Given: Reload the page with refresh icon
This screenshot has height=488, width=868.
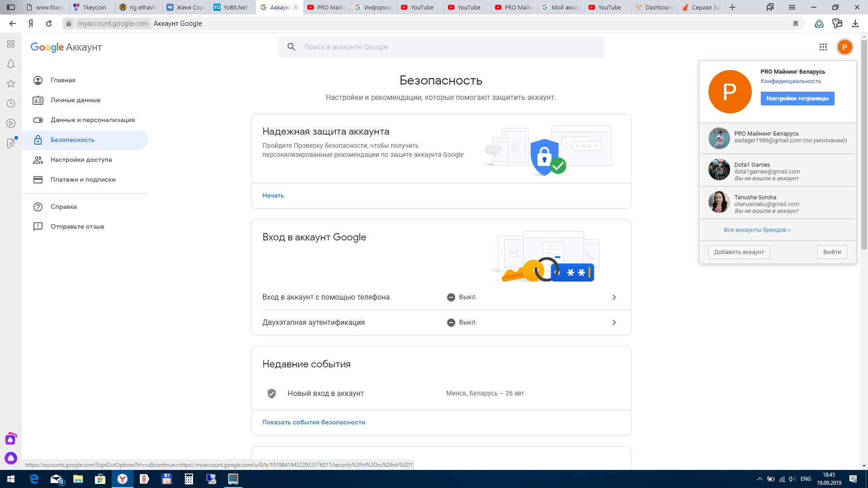Looking at the screenshot, I should pos(49,23).
